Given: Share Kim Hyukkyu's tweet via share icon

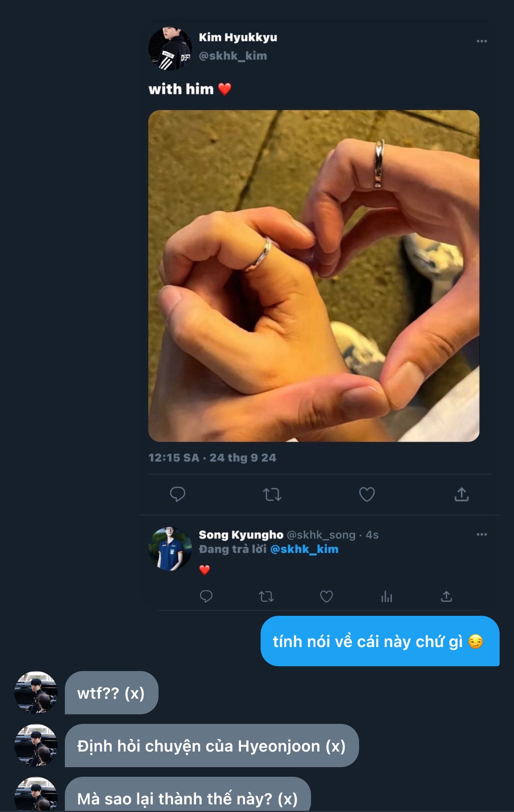Looking at the screenshot, I should point(462,494).
